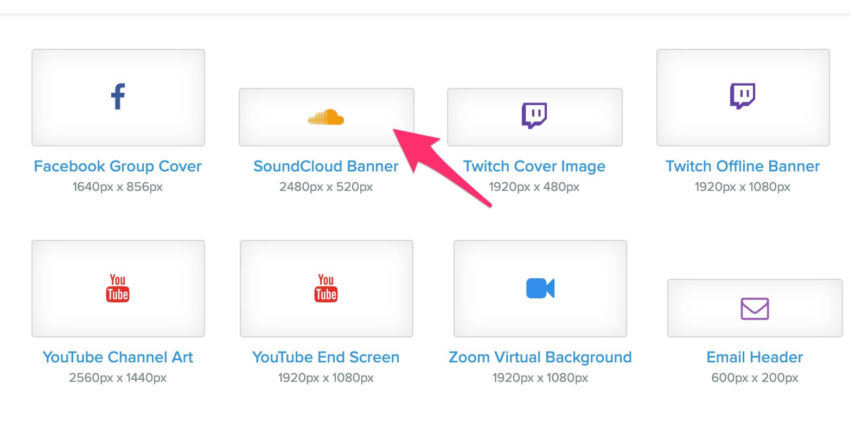Click the YouTube logo above YouTube End Screen
This screenshot has height=434, width=868.
coord(326,288)
